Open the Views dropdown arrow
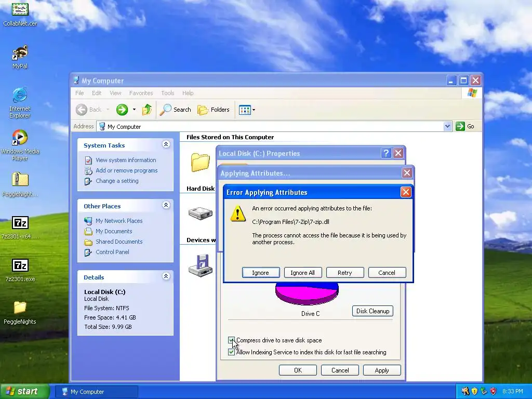The width and height of the screenshot is (532, 399). coord(254,110)
